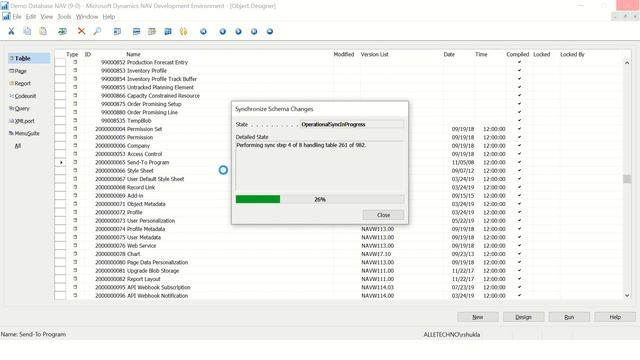This screenshot has height=360, width=640.
Task: Click the green Insert New toolbar icon
Action: tap(62, 31)
